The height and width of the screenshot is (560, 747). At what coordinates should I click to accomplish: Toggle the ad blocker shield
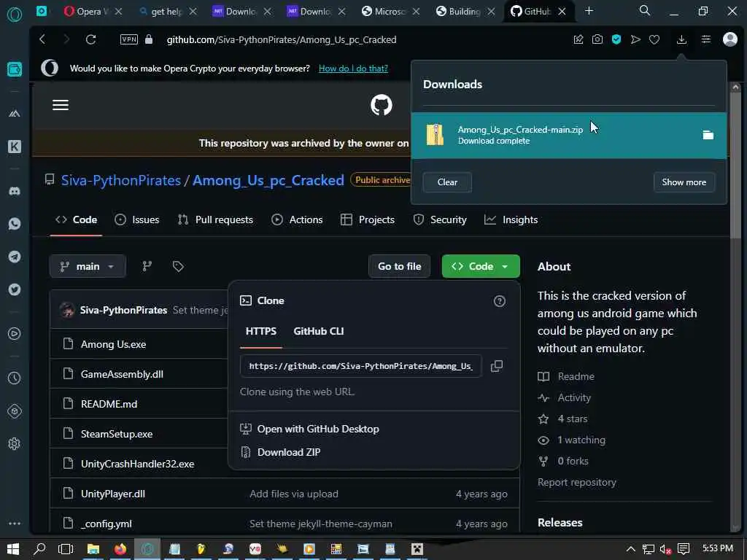(x=616, y=39)
